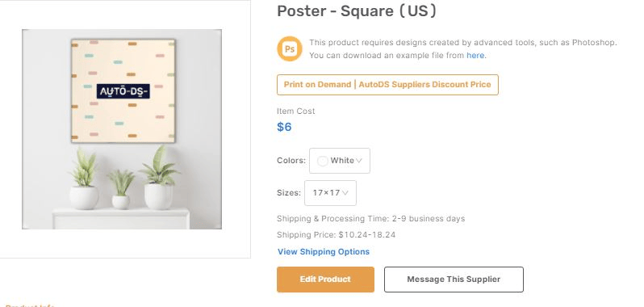Open View Shipping Options
Viewport: 644px width, 307px height.
coord(324,251)
